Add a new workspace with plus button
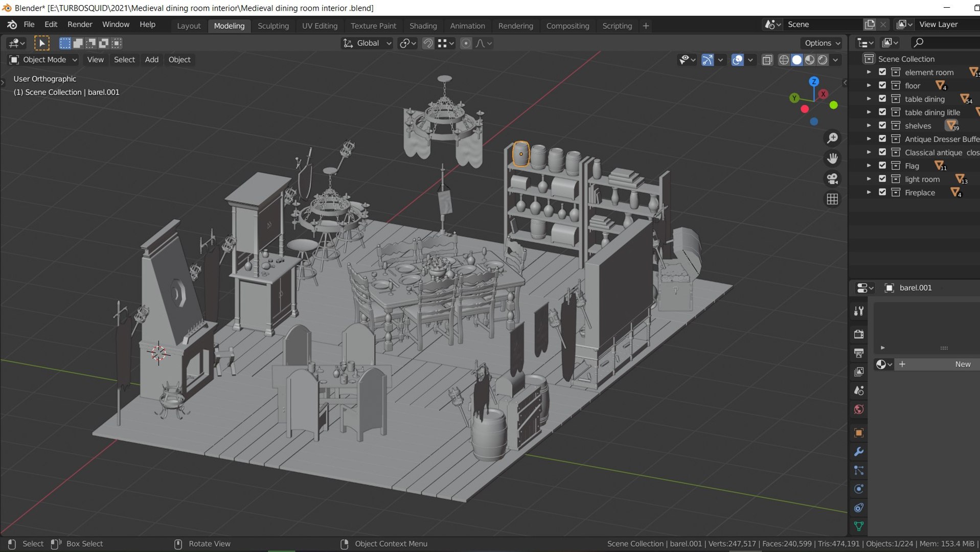Screen dimensions: 980x552 pos(646,26)
